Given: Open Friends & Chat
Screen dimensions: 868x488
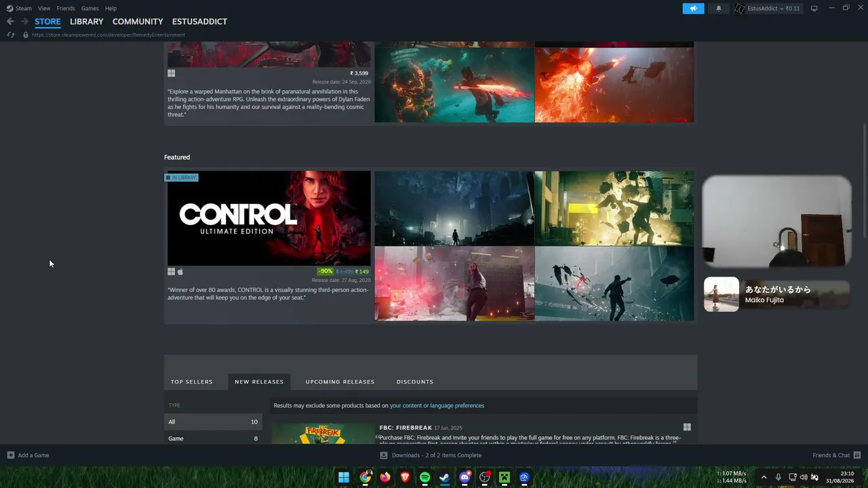Looking at the screenshot, I should [x=836, y=455].
